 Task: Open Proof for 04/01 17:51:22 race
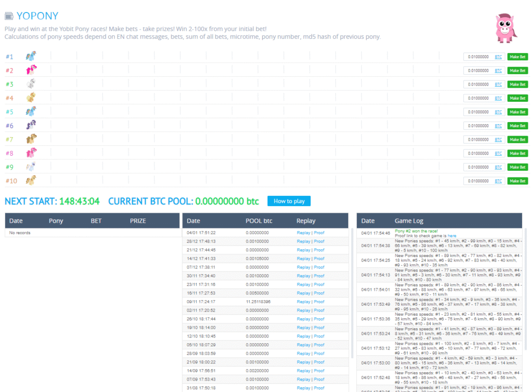(x=319, y=233)
